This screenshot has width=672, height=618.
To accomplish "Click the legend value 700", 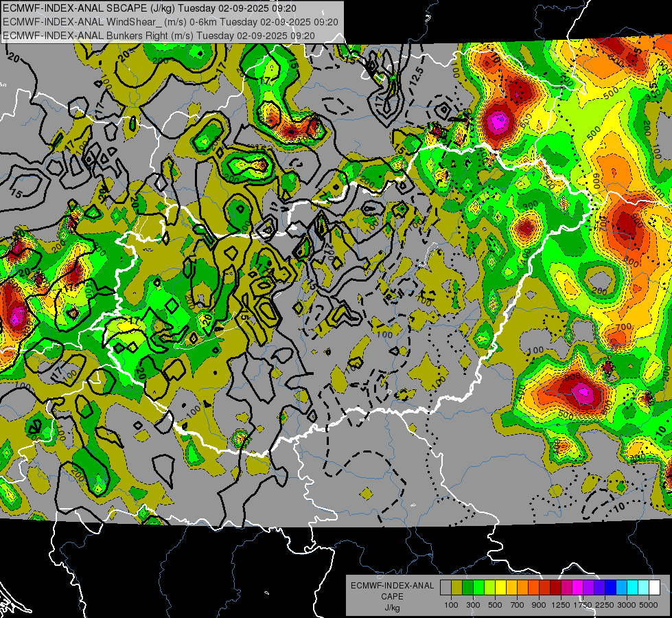I will (x=518, y=605).
